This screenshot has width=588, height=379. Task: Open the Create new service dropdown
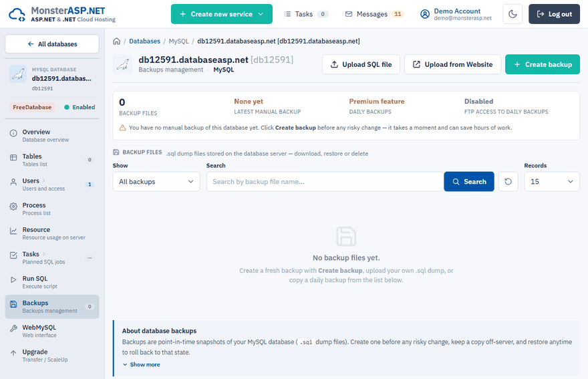222,14
